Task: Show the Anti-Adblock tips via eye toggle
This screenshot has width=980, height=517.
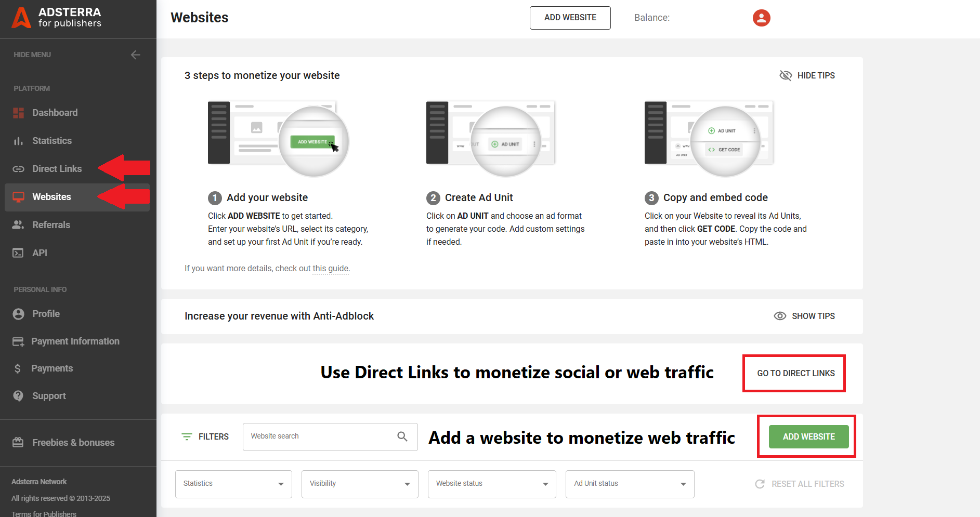Action: tap(779, 316)
